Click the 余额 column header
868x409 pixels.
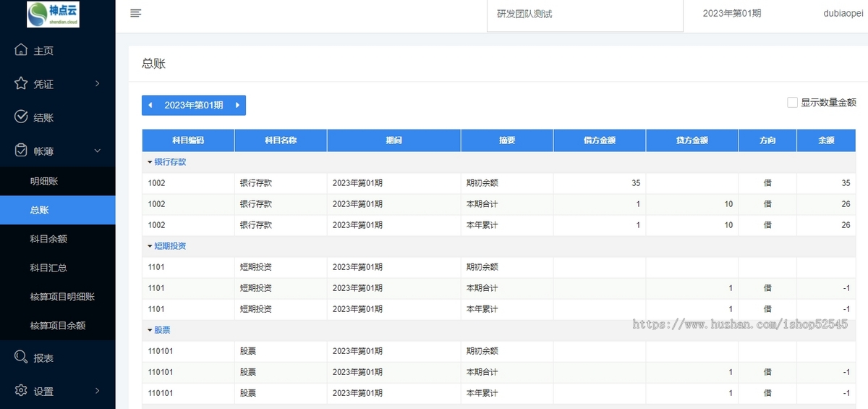pyautogui.click(x=827, y=140)
